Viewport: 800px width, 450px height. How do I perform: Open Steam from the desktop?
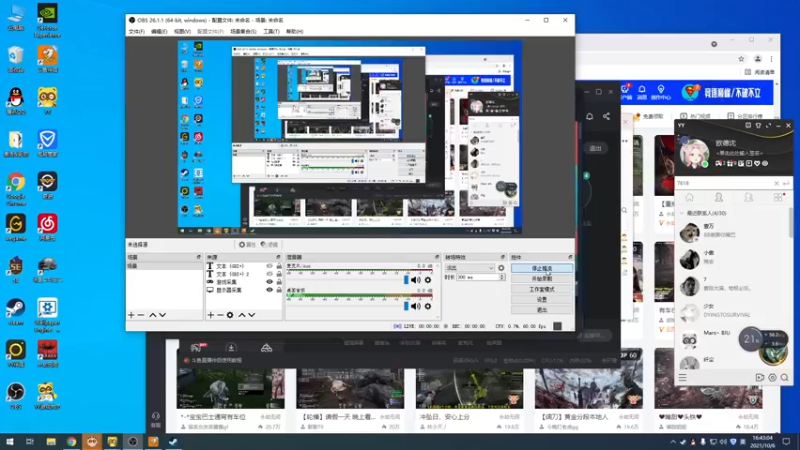(x=16, y=312)
